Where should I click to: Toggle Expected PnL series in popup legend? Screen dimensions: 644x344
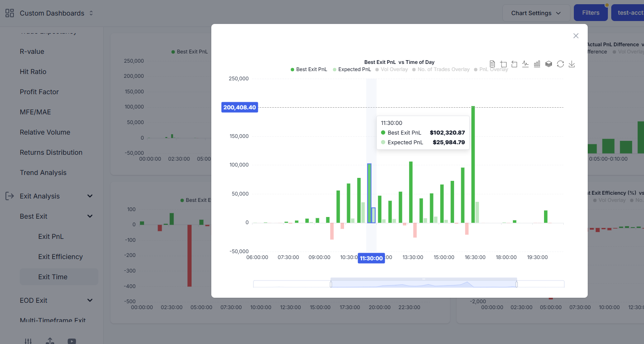pos(352,69)
